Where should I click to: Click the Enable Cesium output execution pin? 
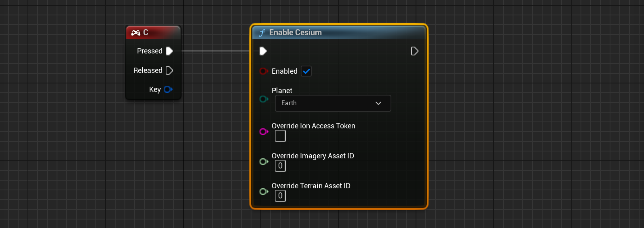414,51
